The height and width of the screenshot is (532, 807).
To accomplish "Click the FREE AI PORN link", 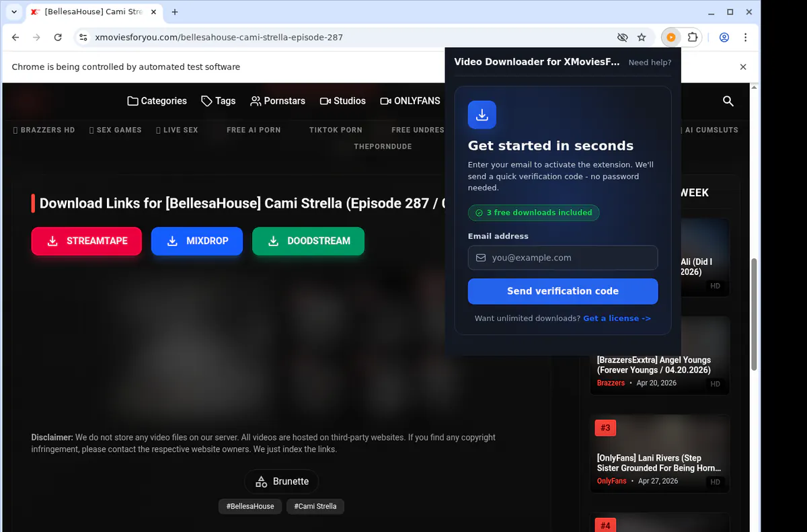I will click(x=254, y=130).
